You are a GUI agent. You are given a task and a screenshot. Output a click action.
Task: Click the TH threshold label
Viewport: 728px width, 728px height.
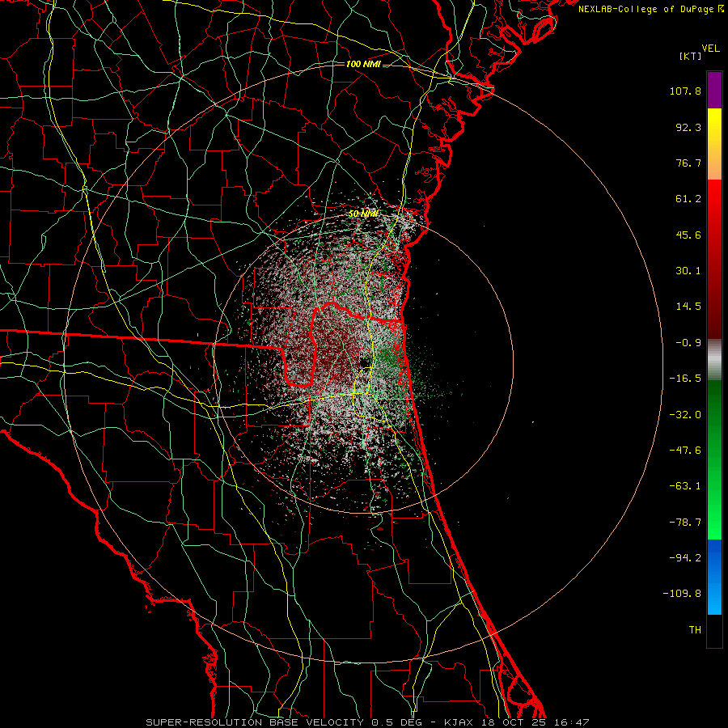click(695, 630)
